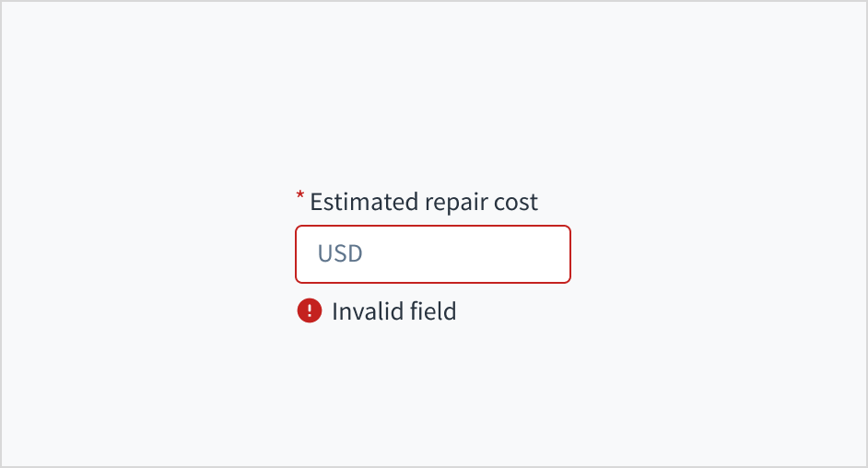This screenshot has width=868, height=468.
Task: Click the validation message under the input
Action: 393,311
